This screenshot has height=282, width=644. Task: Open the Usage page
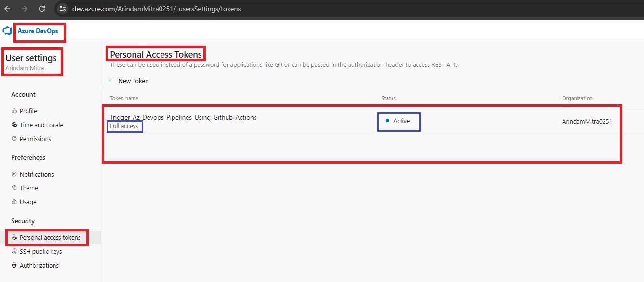tap(28, 202)
